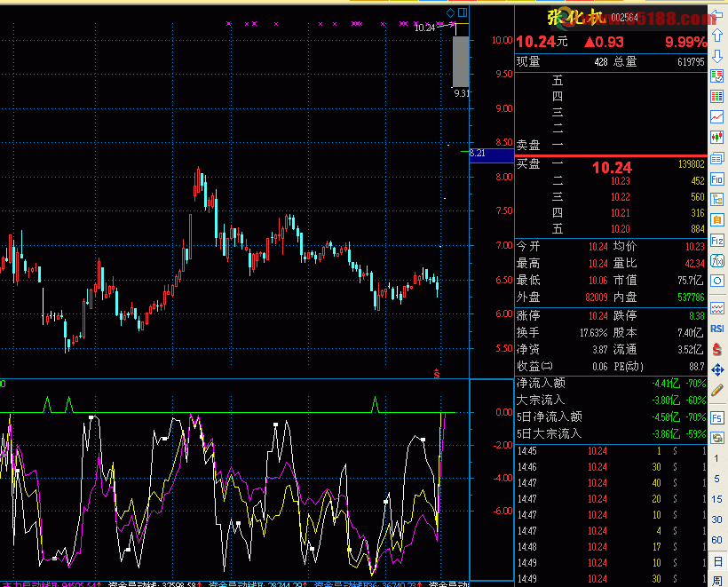Click the 9.31 low price label

pos(462,93)
